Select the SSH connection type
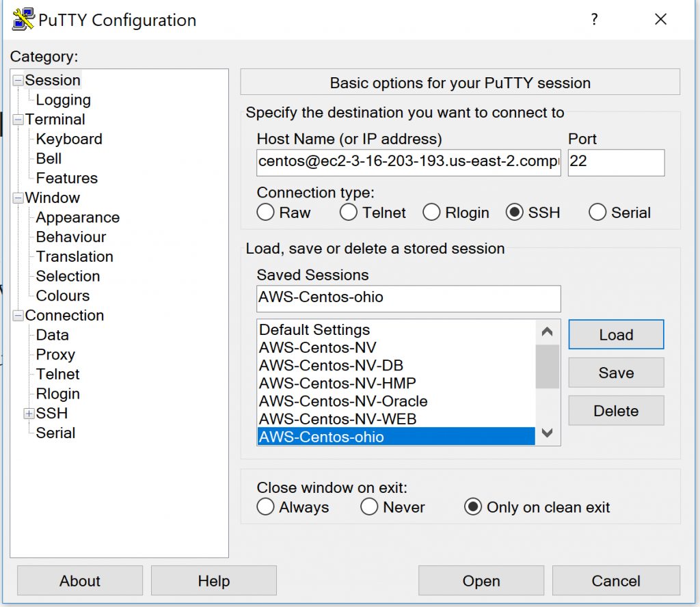Viewport: 700px width, 607px height. coord(514,212)
